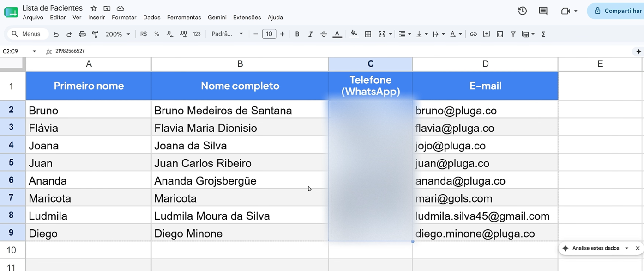Click the Print icon
Image resolution: width=644 pixels, height=271 pixels.
(82, 34)
